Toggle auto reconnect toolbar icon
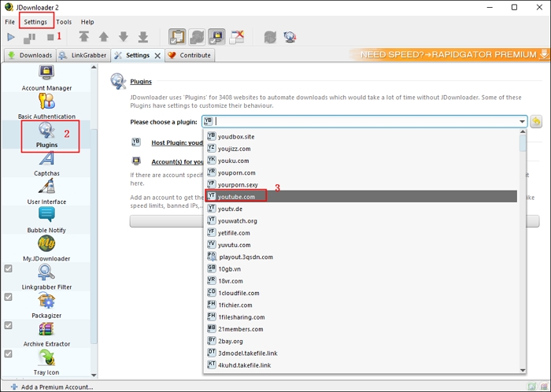Image resolution: width=551 pixels, height=392 pixels. (197, 37)
